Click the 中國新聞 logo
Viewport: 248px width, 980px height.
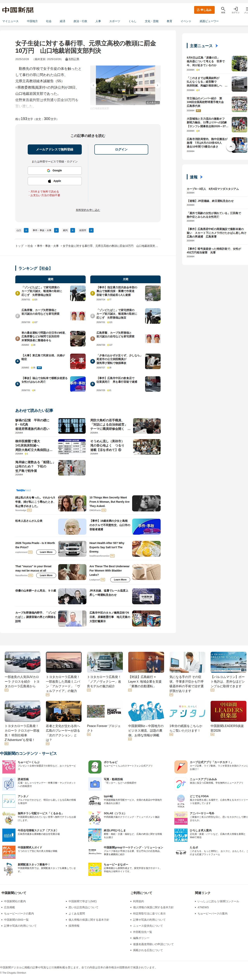pyautogui.click(x=18, y=10)
